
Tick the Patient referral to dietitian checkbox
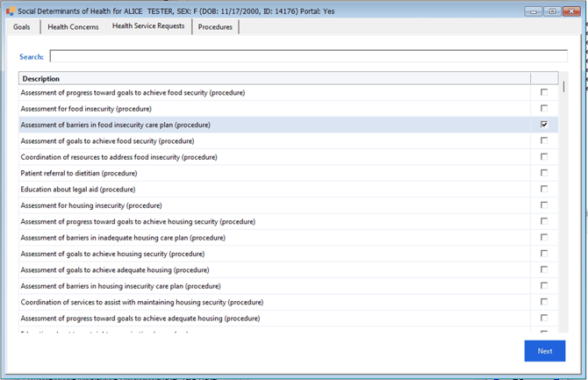(544, 173)
